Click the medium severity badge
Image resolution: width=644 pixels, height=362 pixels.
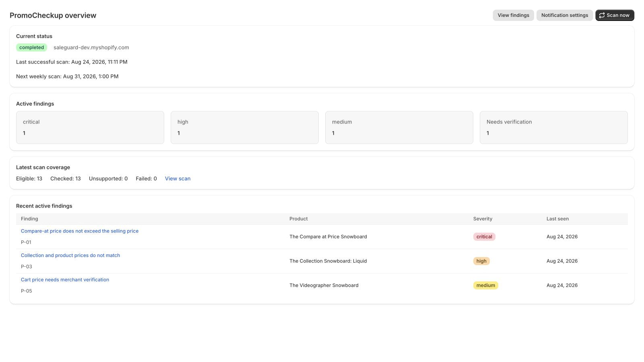coord(485,285)
